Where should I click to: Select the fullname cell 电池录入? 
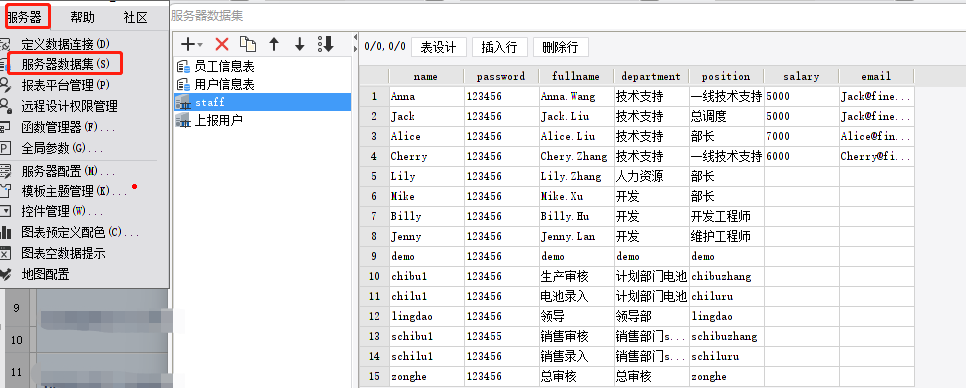(x=576, y=297)
